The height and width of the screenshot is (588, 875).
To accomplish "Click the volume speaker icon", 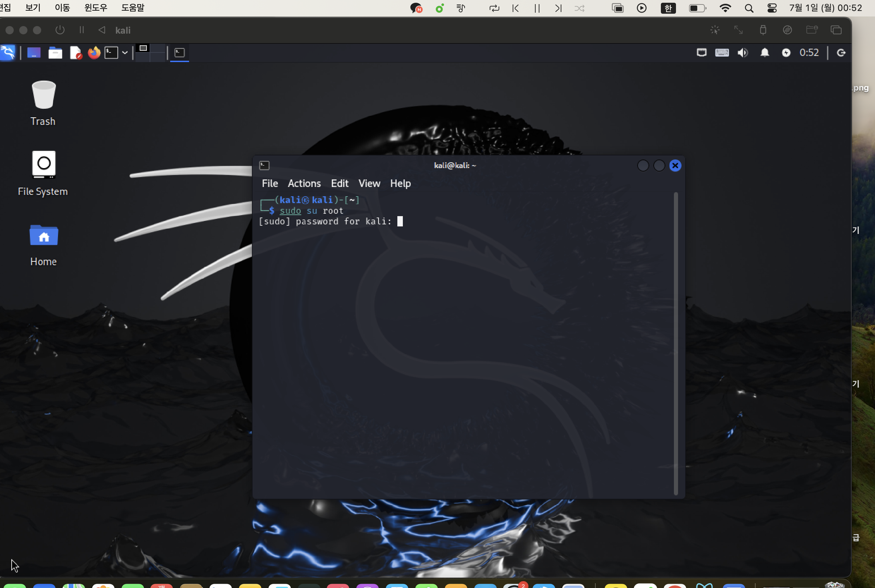I will coord(742,52).
